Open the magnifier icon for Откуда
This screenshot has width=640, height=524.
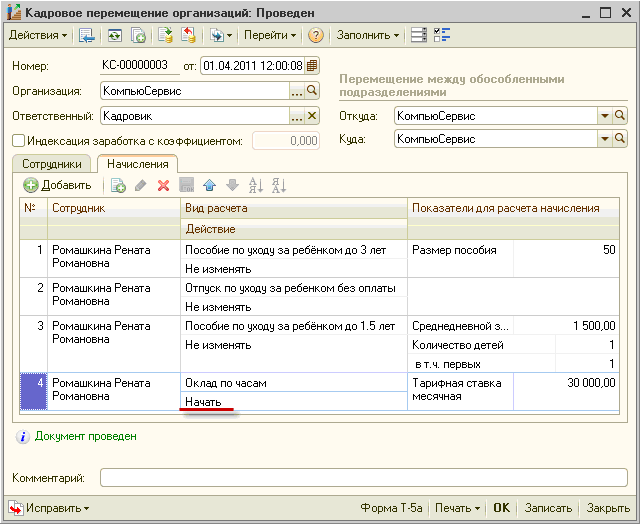click(620, 116)
